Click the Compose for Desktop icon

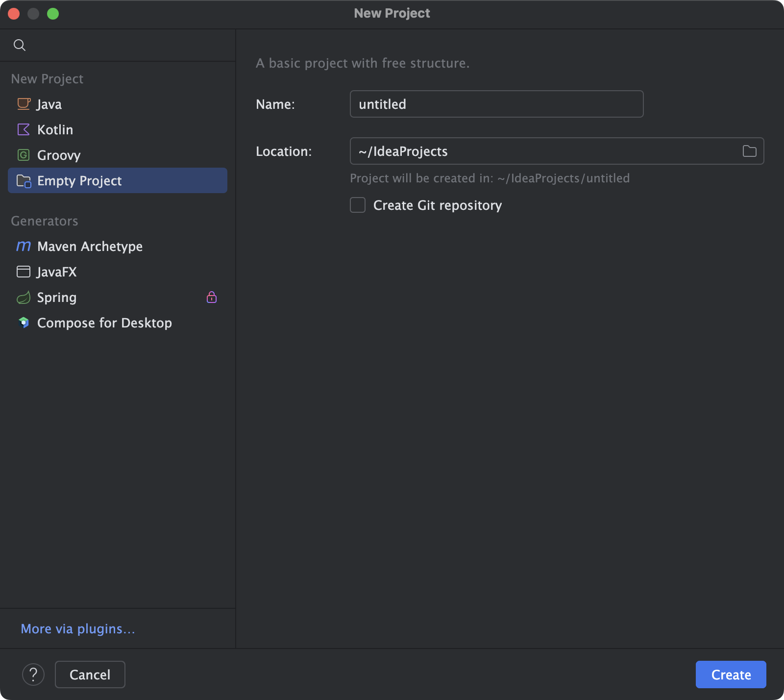pos(24,323)
